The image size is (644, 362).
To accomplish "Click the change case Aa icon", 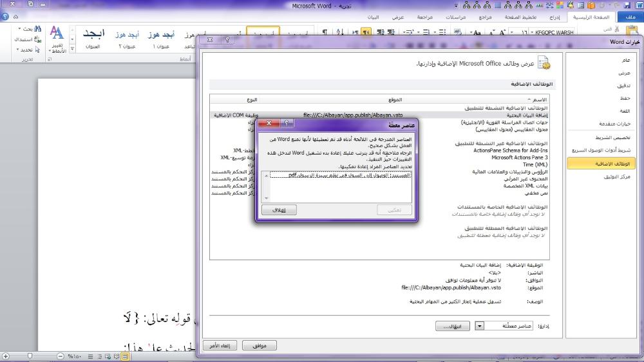I will [x=476, y=32].
